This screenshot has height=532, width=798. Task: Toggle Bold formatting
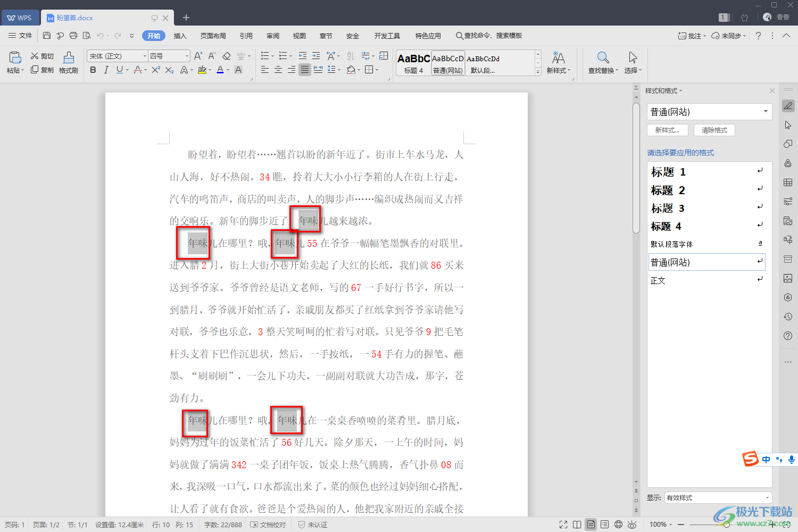coord(93,70)
